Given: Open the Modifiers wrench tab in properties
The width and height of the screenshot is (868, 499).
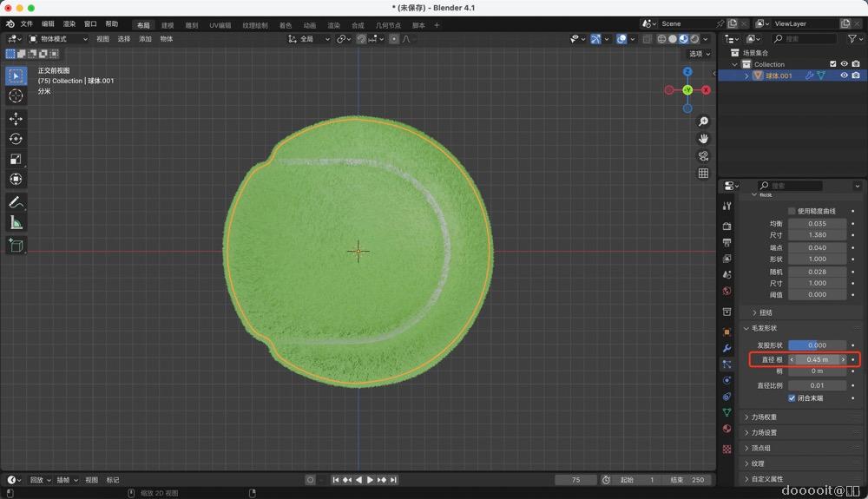Looking at the screenshot, I should pyautogui.click(x=727, y=348).
